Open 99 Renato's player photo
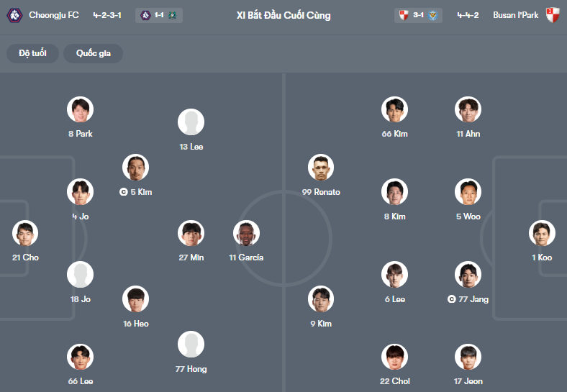Viewport: 567px width, 392px height. click(322, 168)
